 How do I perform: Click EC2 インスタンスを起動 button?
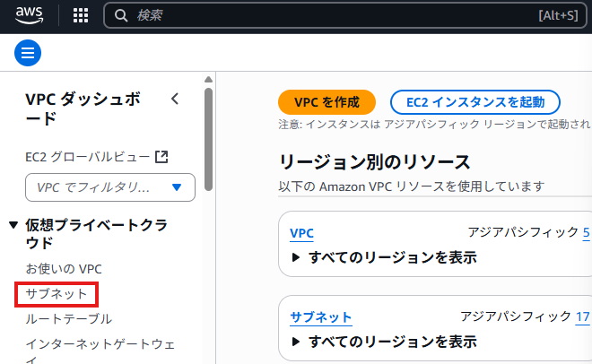pyautogui.click(x=475, y=102)
